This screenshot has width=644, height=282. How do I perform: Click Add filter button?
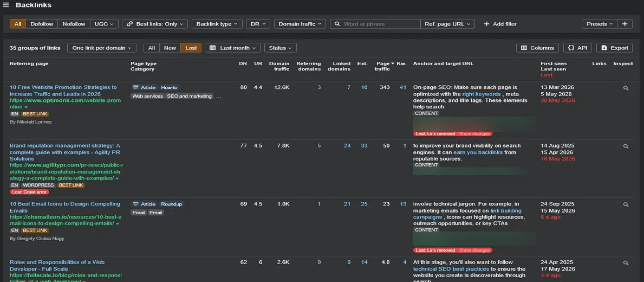pos(500,24)
